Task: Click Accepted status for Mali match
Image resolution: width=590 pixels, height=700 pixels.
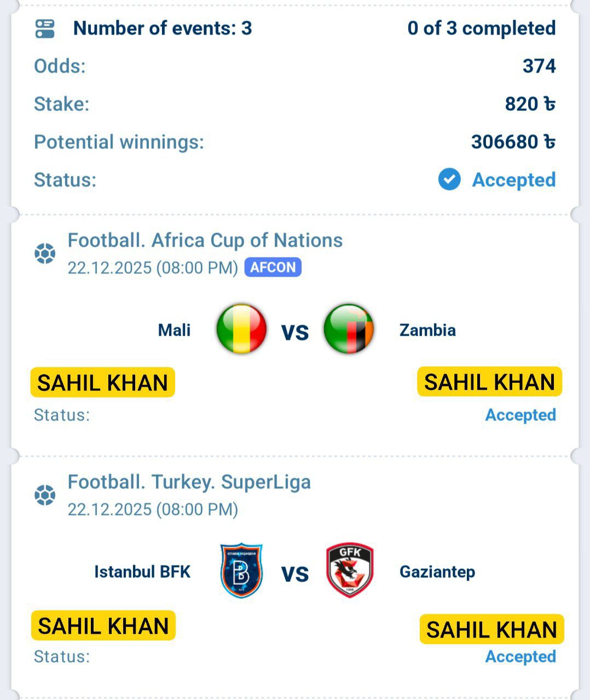Action: pos(520,415)
